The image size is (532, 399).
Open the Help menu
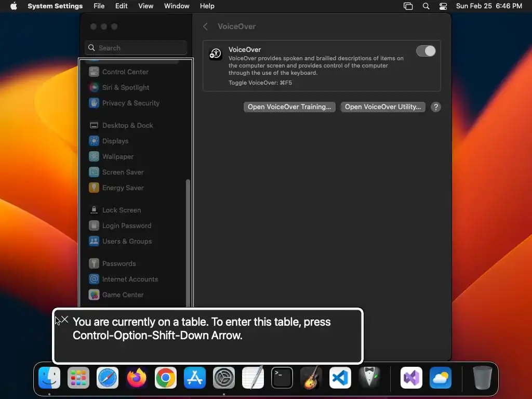click(207, 6)
